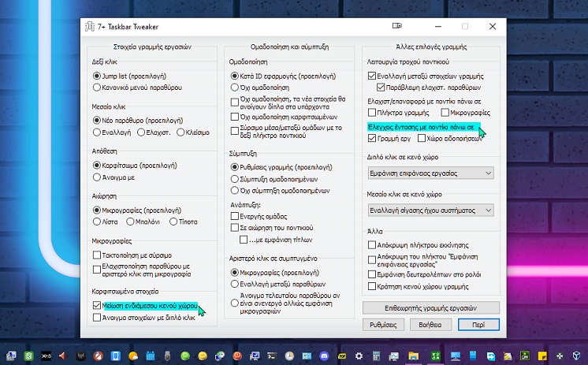Open 'Εναλλαγή σίγασης ήχου συστήματος' dropdown

pyautogui.click(x=430, y=210)
